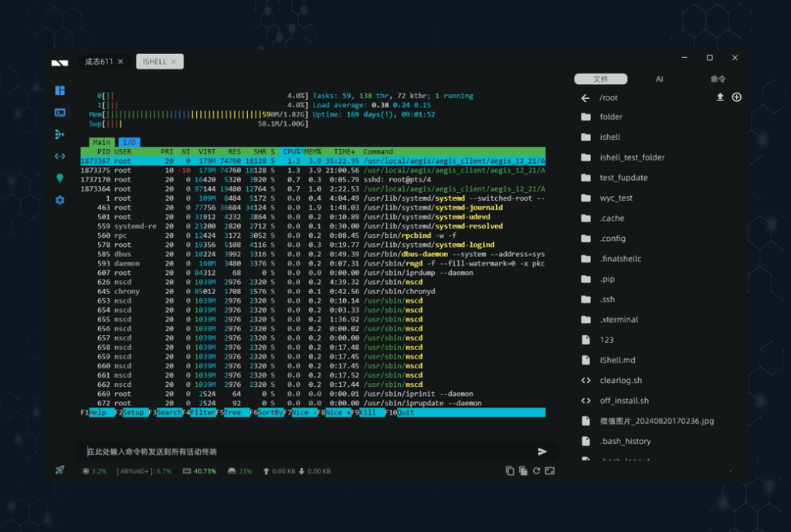Click the upload icon in file panel
The height and width of the screenshot is (532, 791).
[x=720, y=97]
